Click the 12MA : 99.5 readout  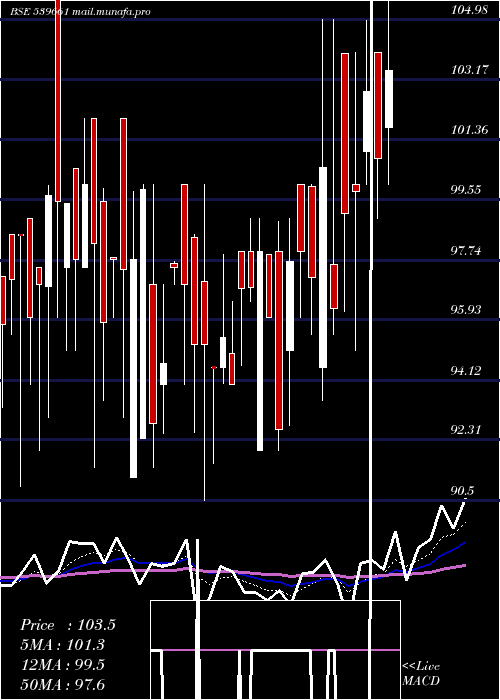63,664
